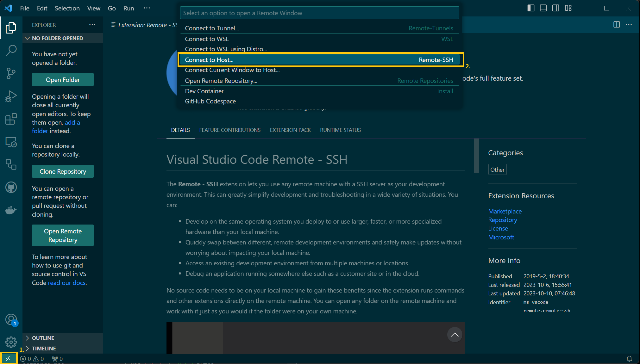Image resolution: width=640 pixels, height=364 pixels.
Task: Open Run and Debug view
Action: [11, 96]
